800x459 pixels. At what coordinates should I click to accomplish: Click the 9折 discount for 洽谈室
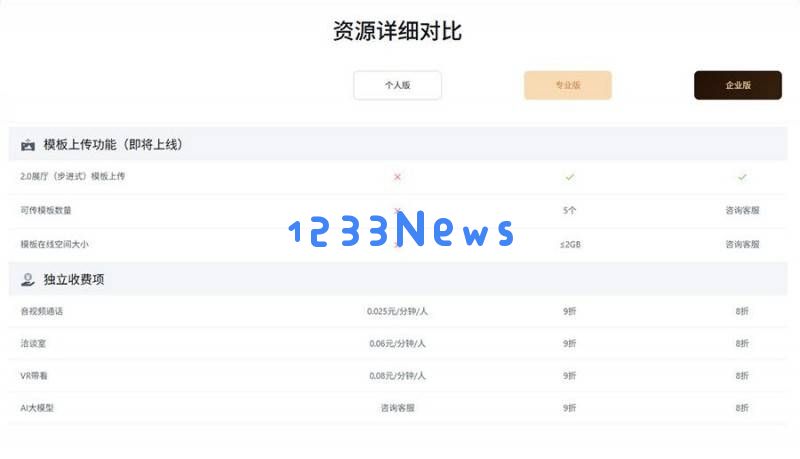coord(569,344)
